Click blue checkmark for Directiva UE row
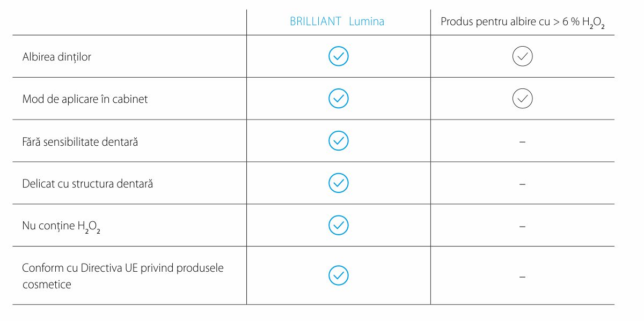This screenshot has height=321, width=644. (338, 275)
